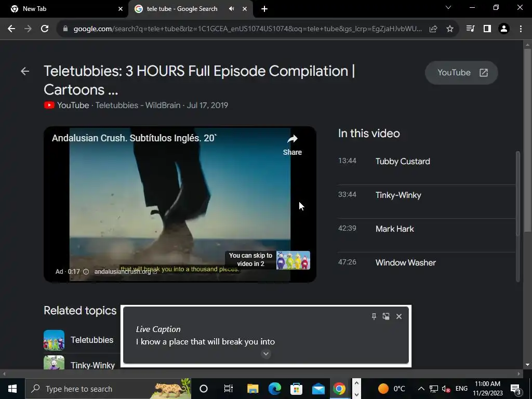Open Microsoft Store from the taskbar
The height and width of the screenshot is (399, 532).
pos(296,389)
